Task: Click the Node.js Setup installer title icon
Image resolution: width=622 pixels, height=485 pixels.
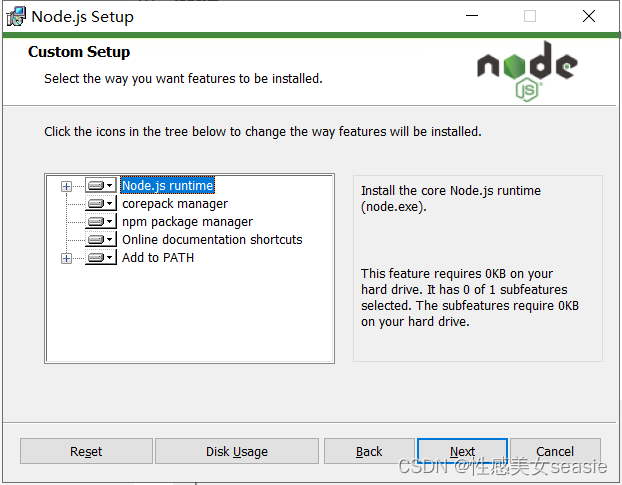Action: [x=16, y=16]
